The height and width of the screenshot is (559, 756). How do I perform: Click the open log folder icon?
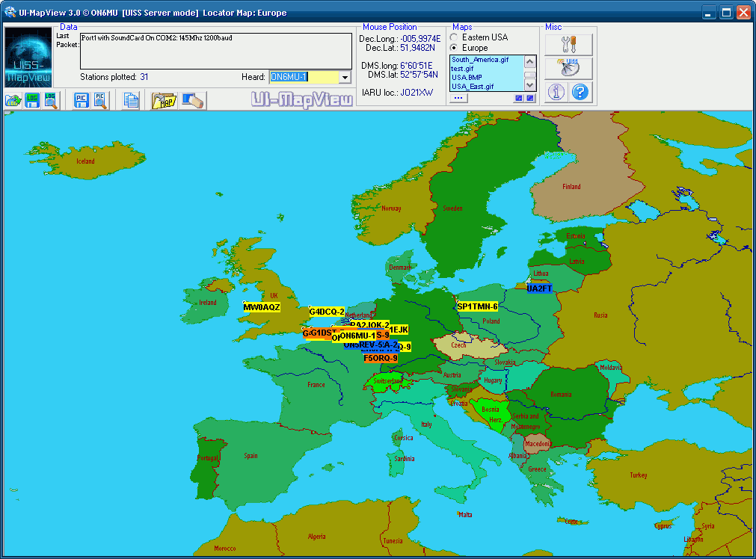pos(13,101)
